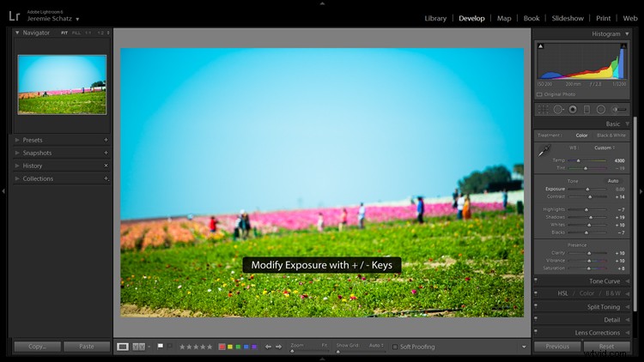This screenshot has height=362, width=644.
Task: Toggle Original Photo checkbox under histogram
Action: [539, 94]
